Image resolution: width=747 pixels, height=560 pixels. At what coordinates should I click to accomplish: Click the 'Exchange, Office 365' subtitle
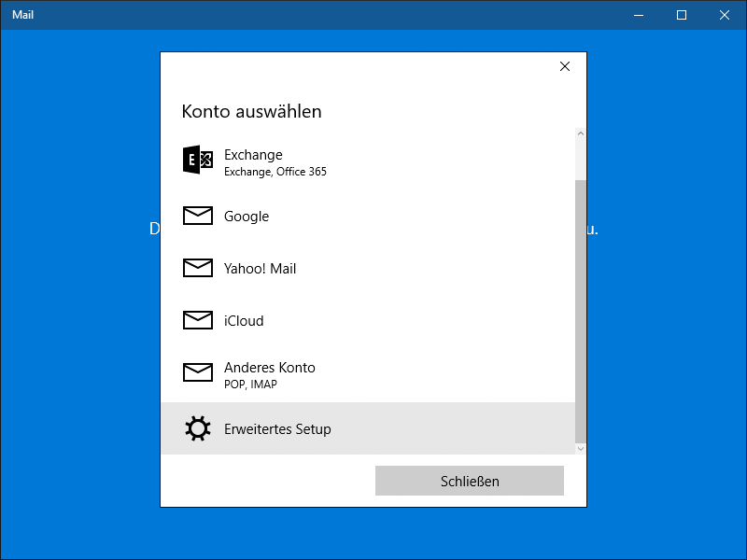pyautogui.click(x=275, y=172)
